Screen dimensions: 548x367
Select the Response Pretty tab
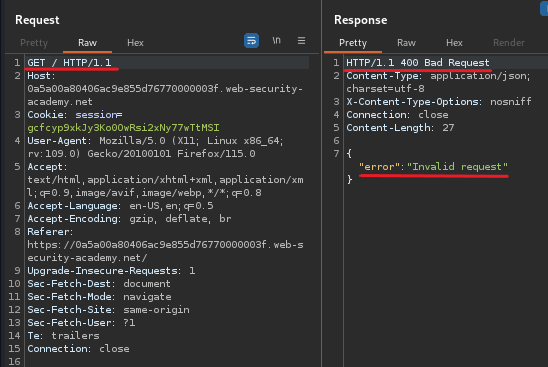(x=353, y=43)
